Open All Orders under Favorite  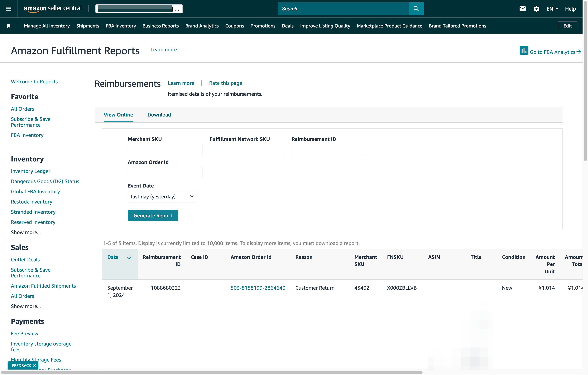click(x=22, y=109)
